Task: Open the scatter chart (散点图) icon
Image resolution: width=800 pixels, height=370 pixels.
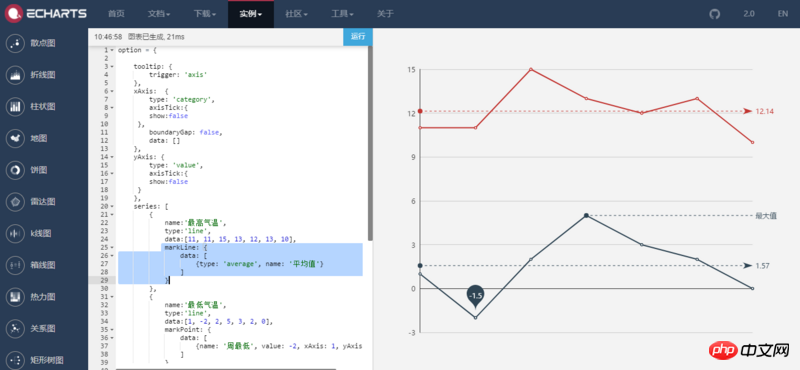Action: click(x=15, y=43)
